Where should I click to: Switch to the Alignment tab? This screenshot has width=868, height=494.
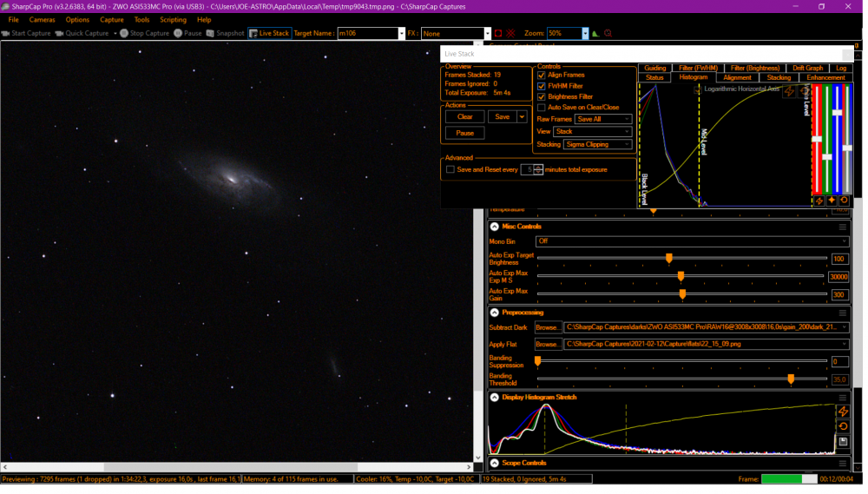click(737, 78)
